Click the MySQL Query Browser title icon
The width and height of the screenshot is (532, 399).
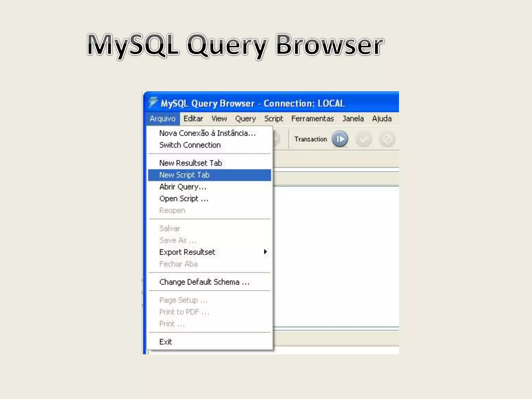tap(153, 102)
